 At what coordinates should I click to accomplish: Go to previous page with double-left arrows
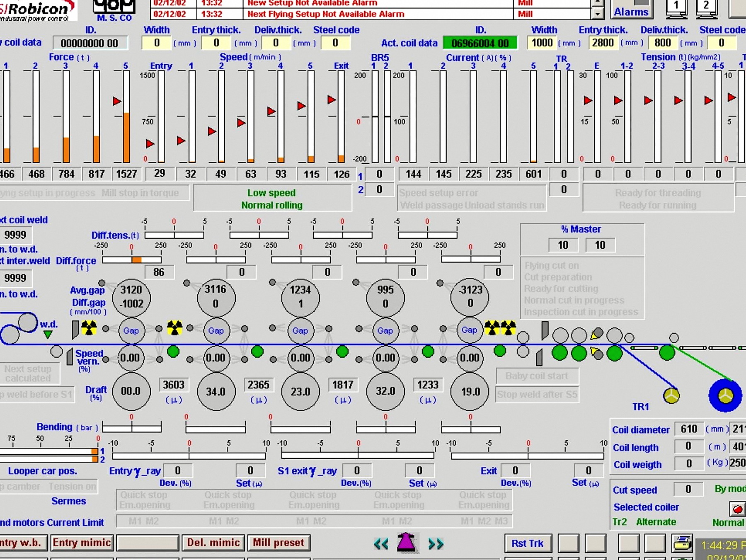tap(381, 543)
